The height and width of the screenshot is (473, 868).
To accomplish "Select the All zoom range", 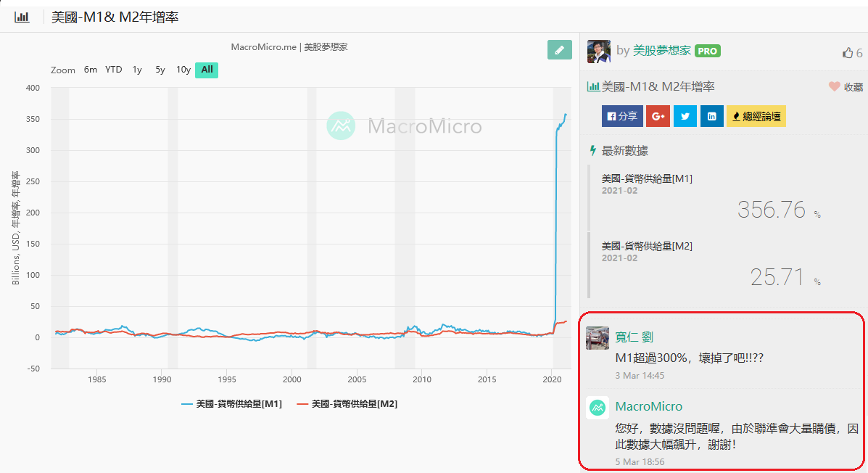I will pyautogui.click(x=207, y=70).
